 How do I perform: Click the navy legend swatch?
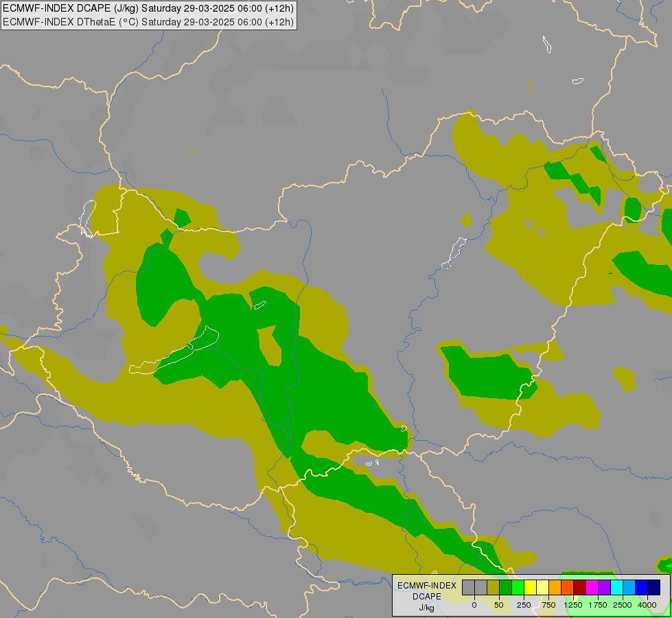click(x=654, y=587)
